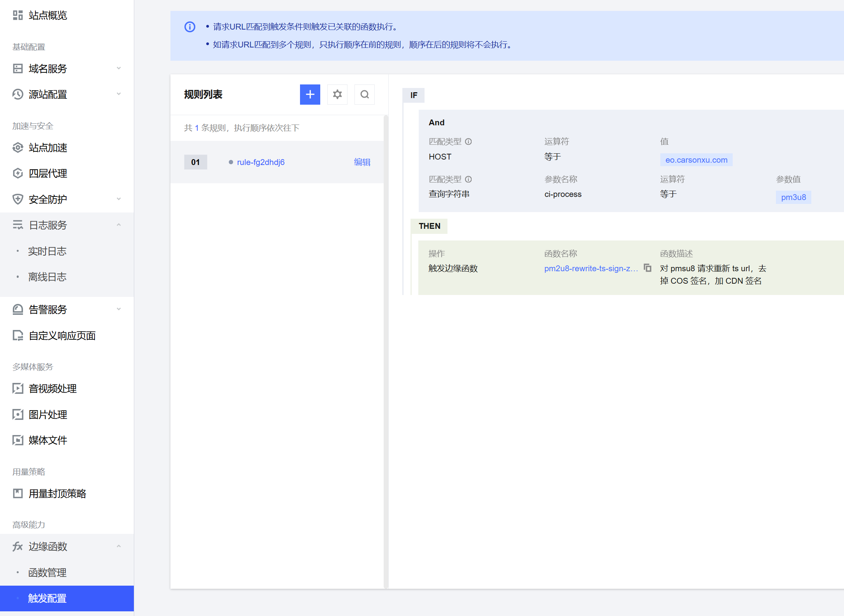This screenshot has width=844, height=616.
Task: Open rule list settings gear icon
Action: coord(337,95)
